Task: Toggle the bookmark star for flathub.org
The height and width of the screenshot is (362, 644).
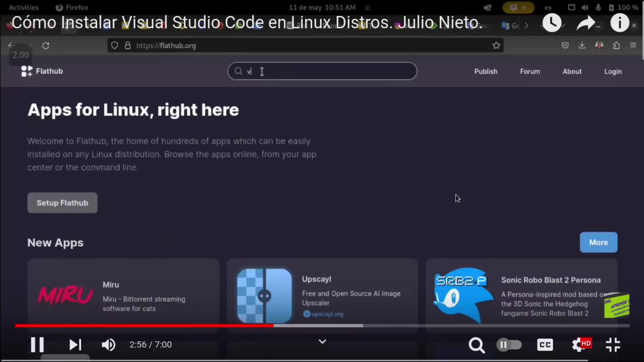Action: pos(497,45)
